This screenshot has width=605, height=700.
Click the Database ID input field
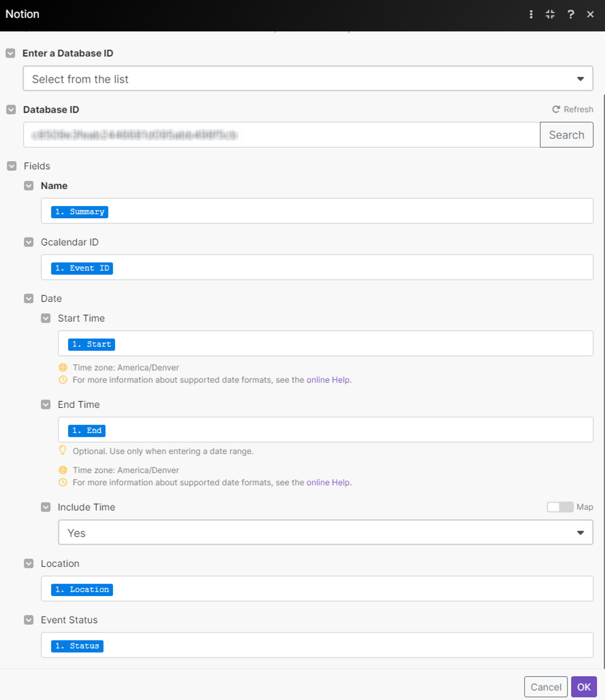coord(281,135)
